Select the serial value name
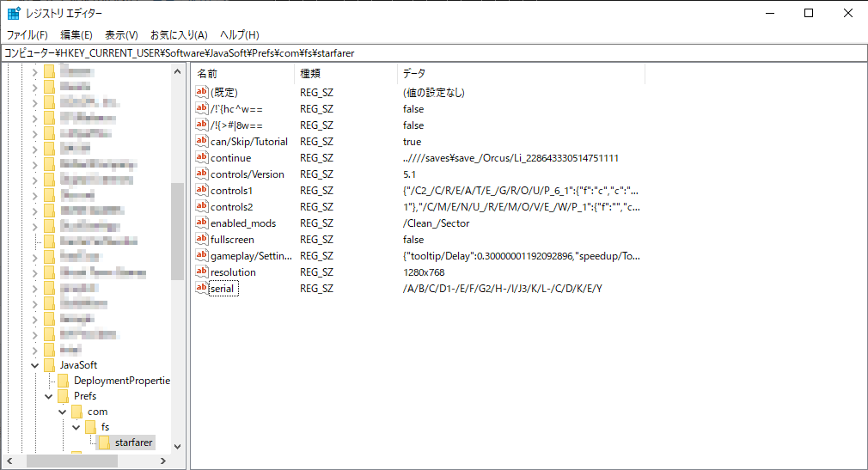 point(223,289)
